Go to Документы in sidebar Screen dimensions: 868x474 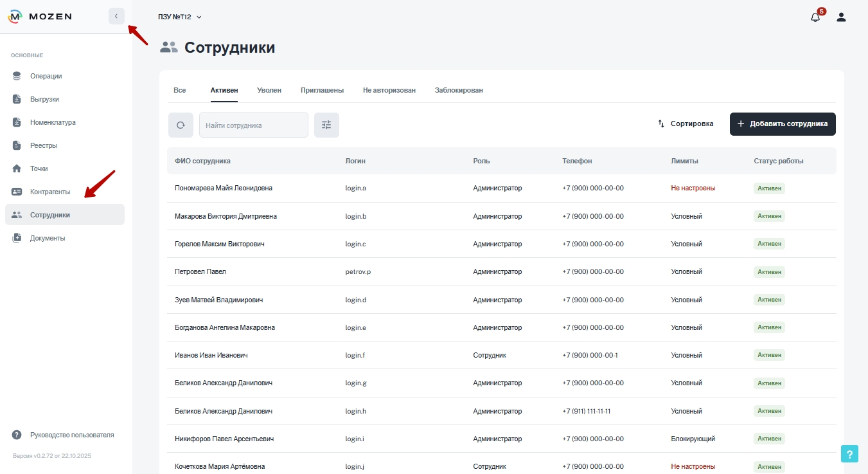(47, 238)
